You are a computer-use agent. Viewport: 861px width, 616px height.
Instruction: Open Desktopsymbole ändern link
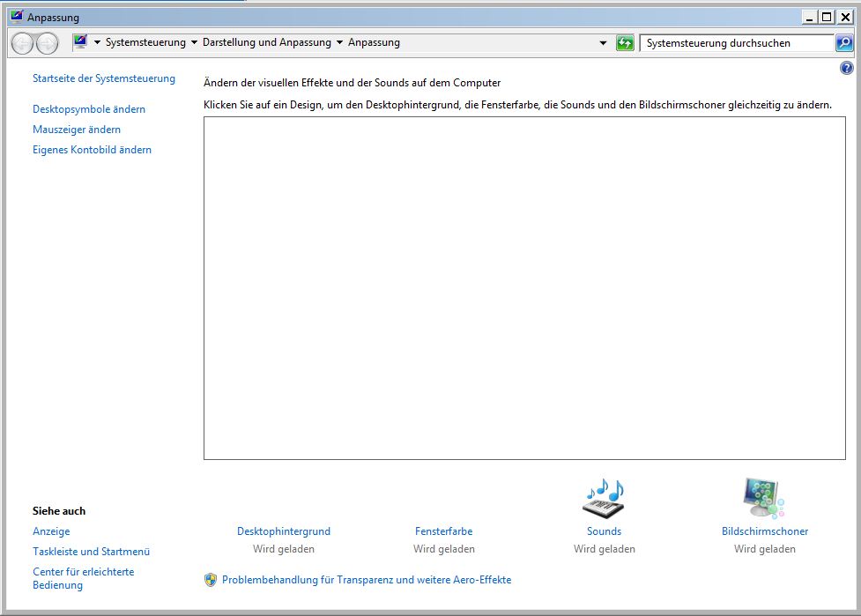pos(89,109)
